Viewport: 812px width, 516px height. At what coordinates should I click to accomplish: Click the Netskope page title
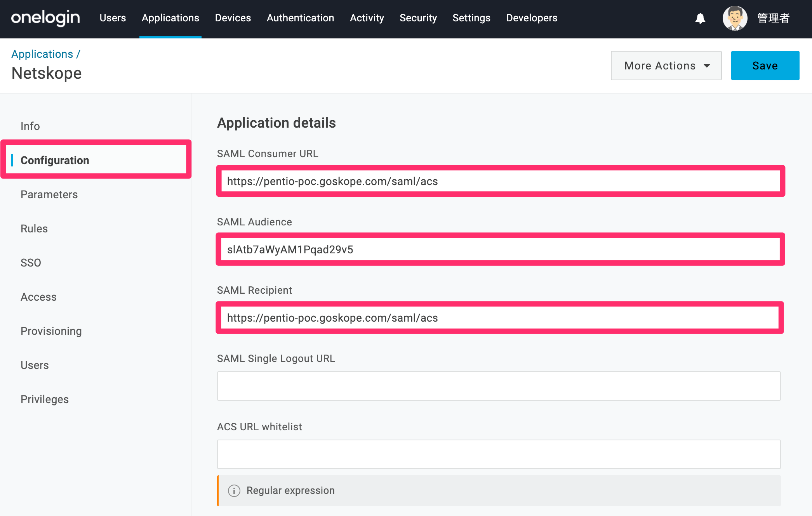[47, 73]
